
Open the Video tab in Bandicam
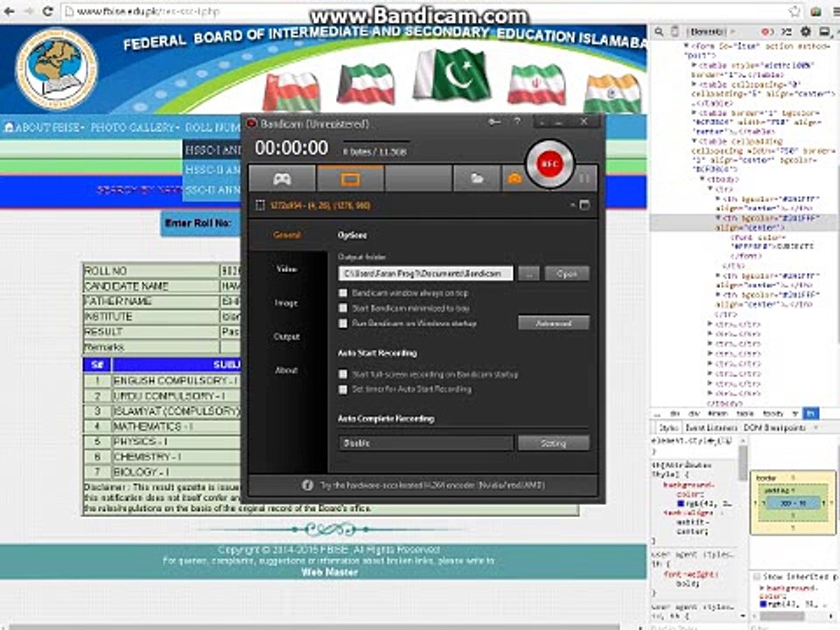coord(287,269)
